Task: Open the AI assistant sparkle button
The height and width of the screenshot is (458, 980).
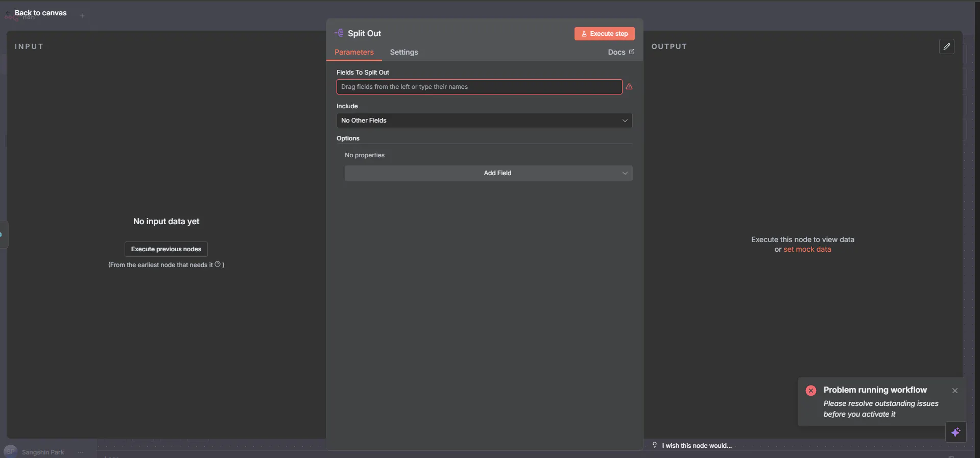Action: [x=955, y=432]
